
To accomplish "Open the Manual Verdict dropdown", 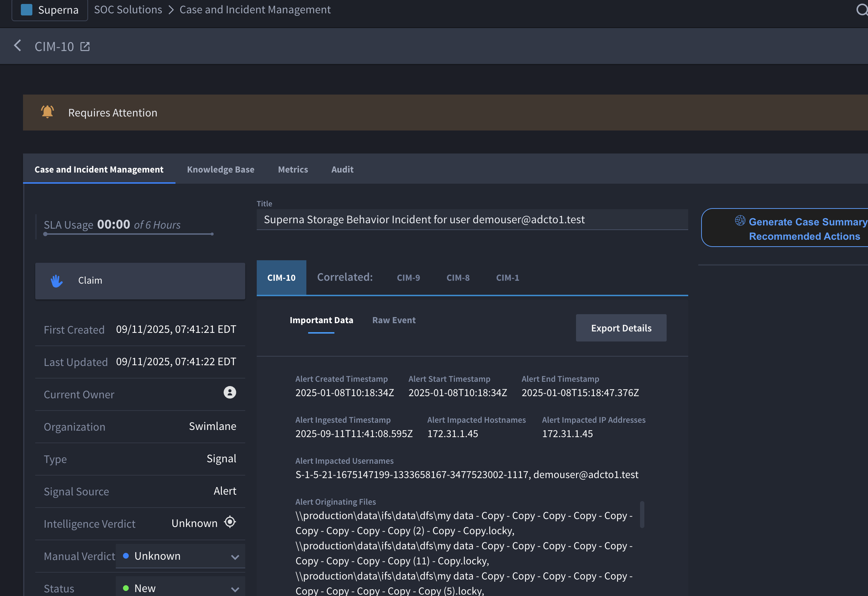I will point(181,556).
